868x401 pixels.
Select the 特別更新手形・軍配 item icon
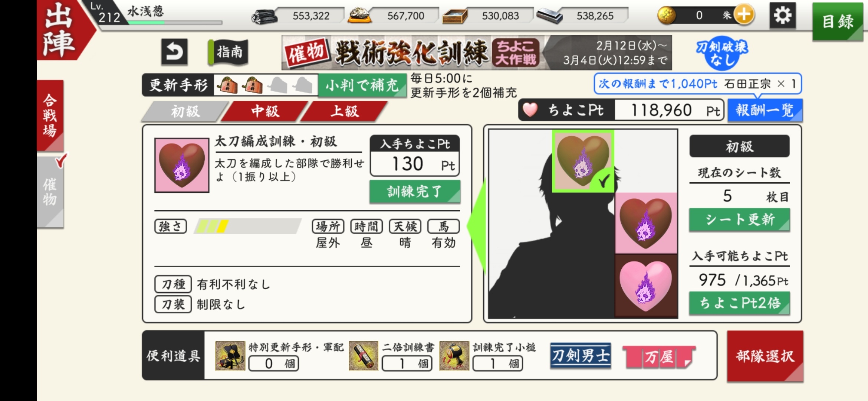tap(230, 356)
